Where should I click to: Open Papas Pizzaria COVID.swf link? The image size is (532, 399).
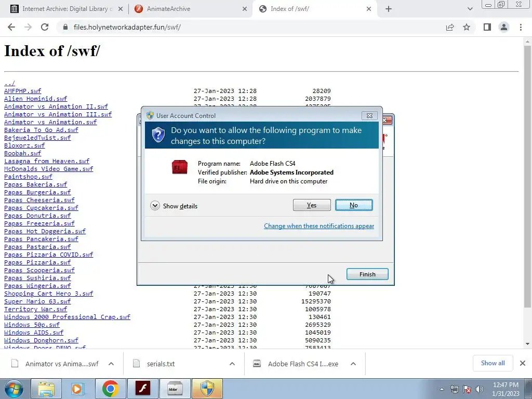[x=48, y=255]
